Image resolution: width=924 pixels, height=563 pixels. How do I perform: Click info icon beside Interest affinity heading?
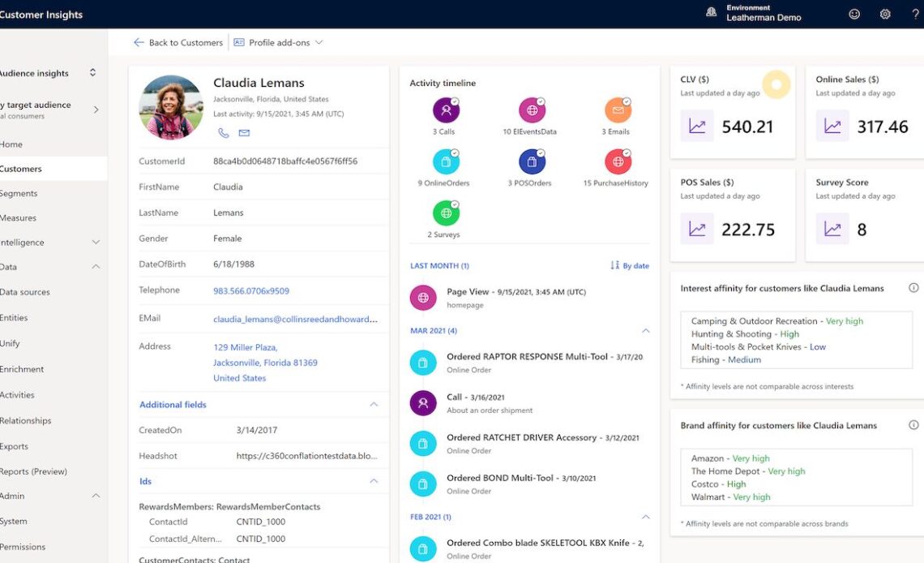point(913,288)
